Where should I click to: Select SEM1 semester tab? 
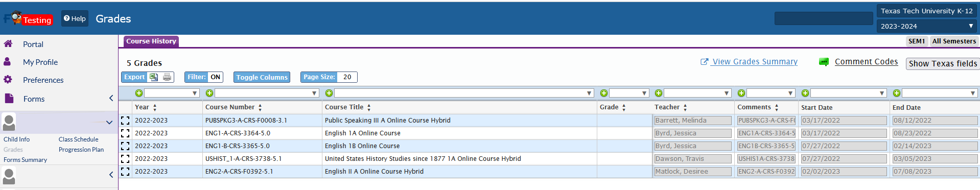point(917,41)
